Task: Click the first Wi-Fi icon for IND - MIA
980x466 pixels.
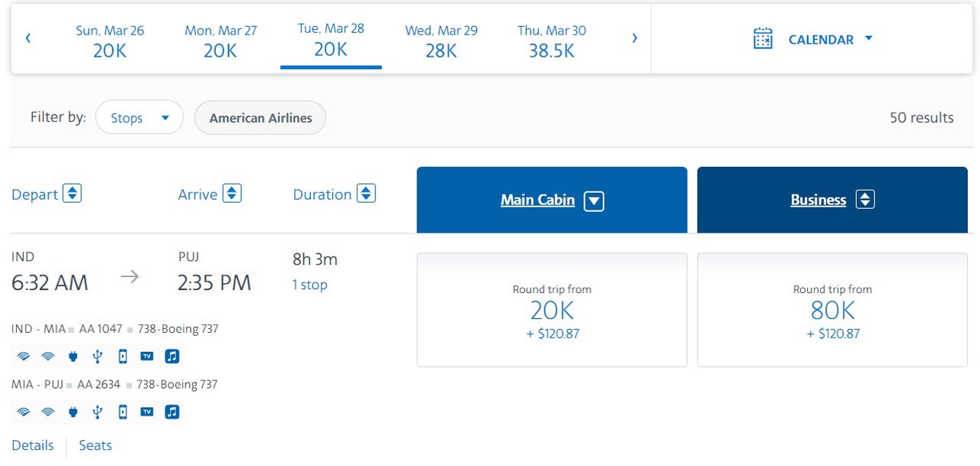Action: click(24, 356)
